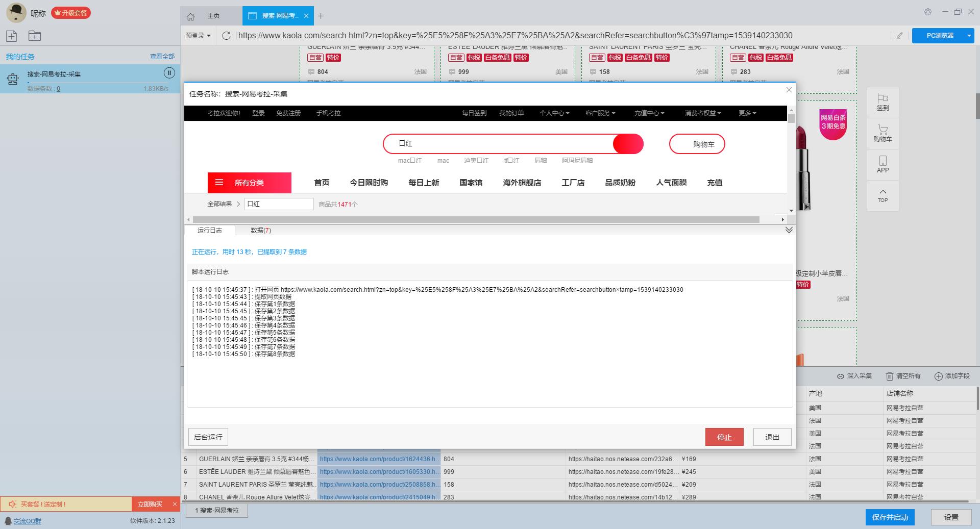
Task: Click the robot icon of the task item
Action: pos(12,79)
